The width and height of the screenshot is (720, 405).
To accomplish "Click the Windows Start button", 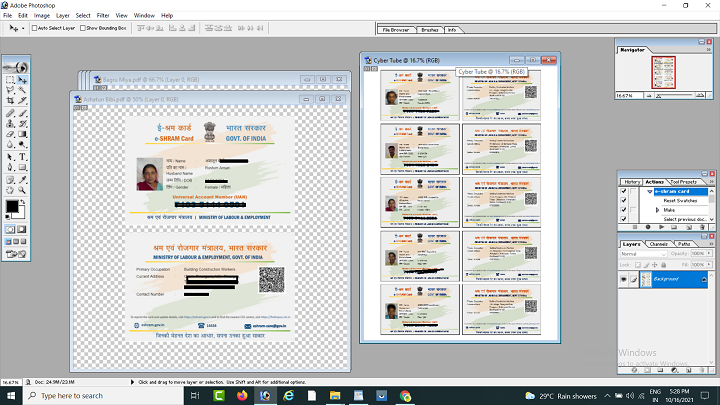I will pyautogui.click(x=11, y=396).
